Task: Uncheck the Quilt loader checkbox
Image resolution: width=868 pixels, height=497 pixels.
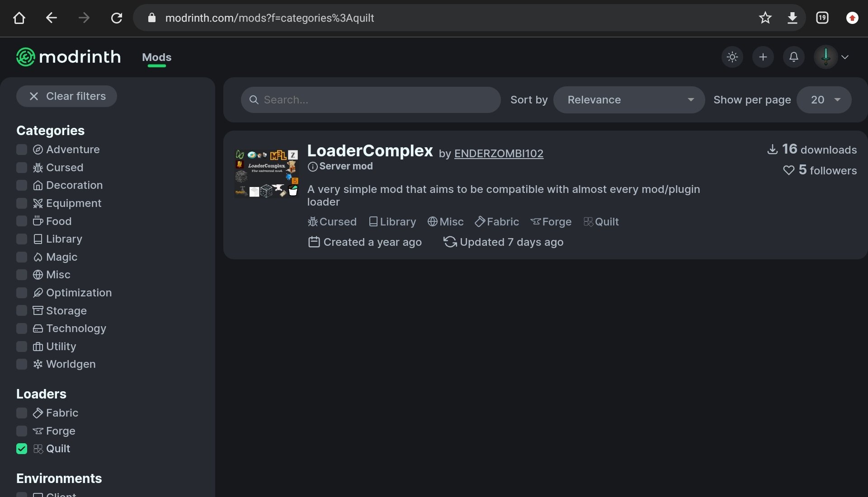Action: coord(22,449)
